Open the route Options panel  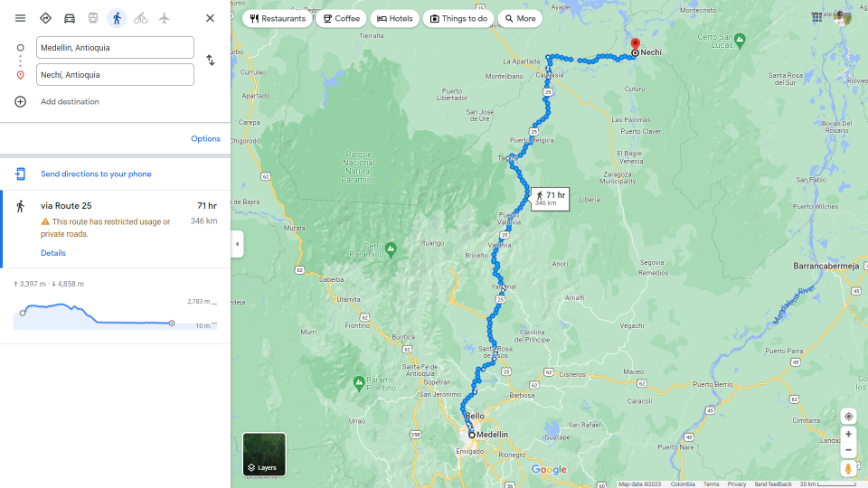click(x=205, y=139)
